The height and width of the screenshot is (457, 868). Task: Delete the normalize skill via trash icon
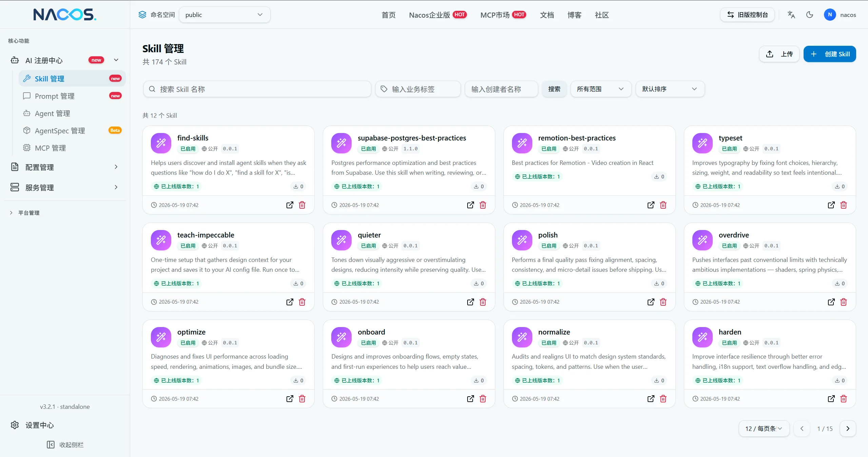click(x=663, y=399)
